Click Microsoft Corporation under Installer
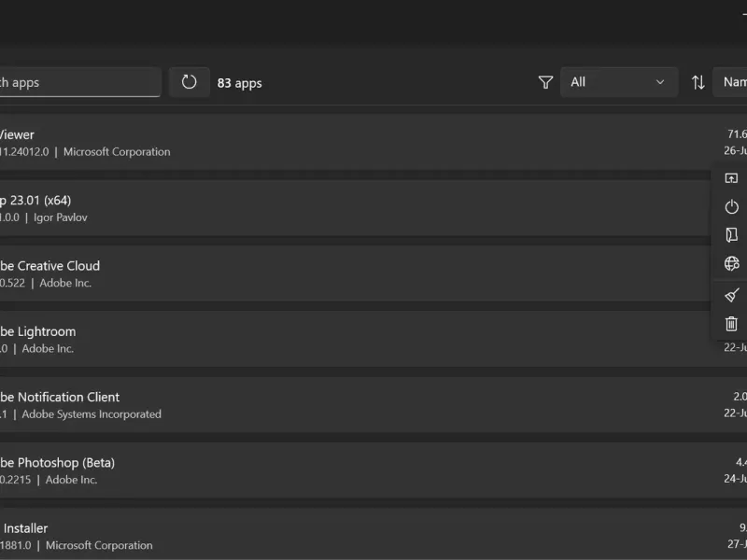The width and height of the screenshot is (747, 560). [x=99, y=546]
